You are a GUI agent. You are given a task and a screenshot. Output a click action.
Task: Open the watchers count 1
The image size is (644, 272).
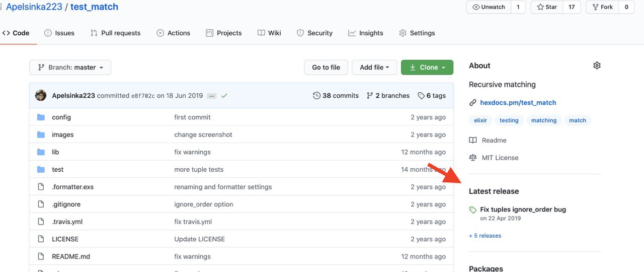[518, 7]
